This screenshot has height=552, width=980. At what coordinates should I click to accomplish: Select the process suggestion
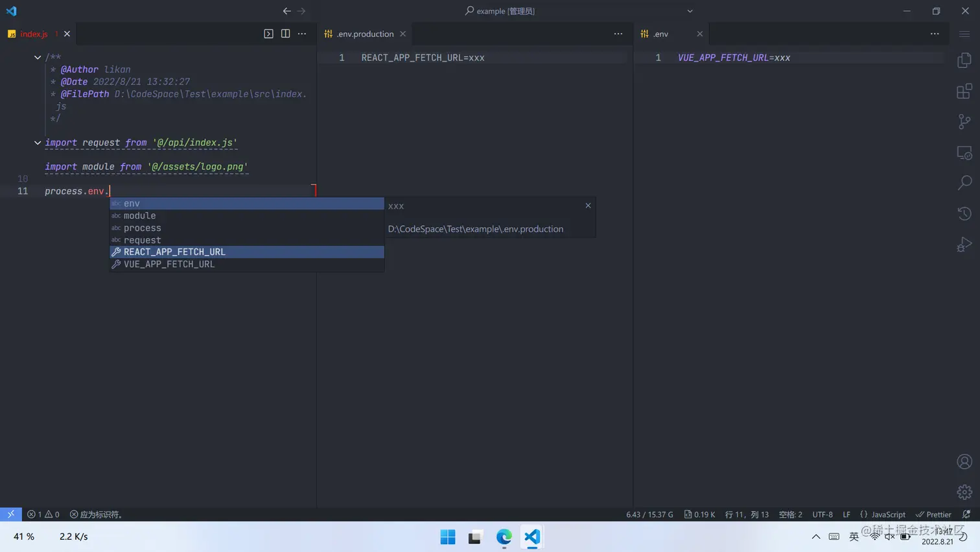click(247, 228)
